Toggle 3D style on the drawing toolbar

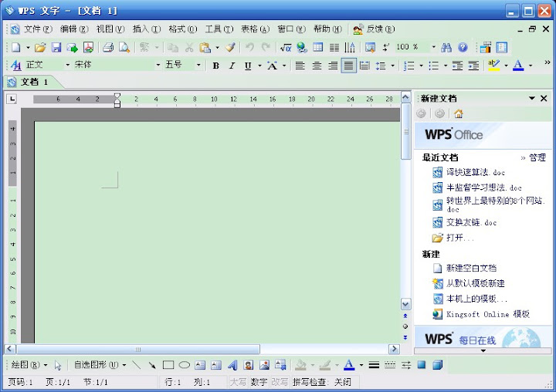pyautogui.click(x=438, y=365)
